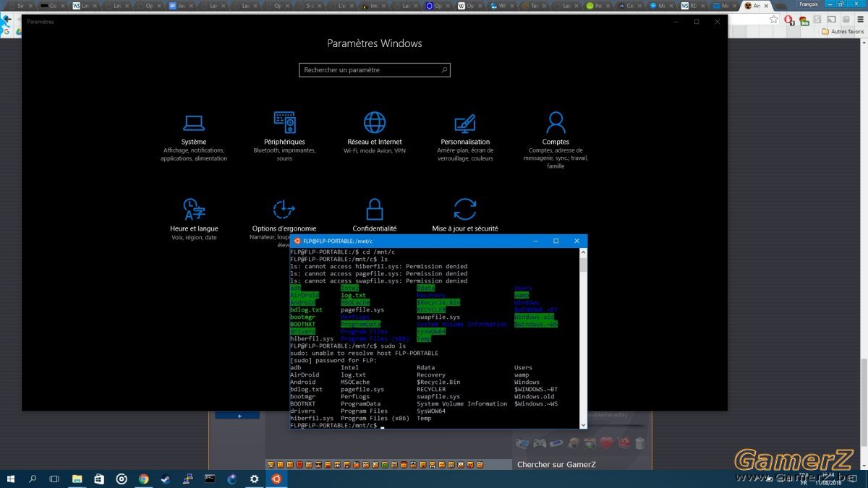868x488 pixels.
Task: Open the Système settings category
Action: (194, 137)
